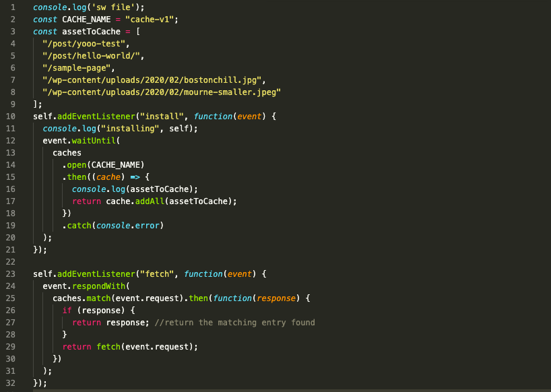Select caches.open on line 14
Image resolution: width=551 pixels, height=392 pixels.
click(75, 164)
